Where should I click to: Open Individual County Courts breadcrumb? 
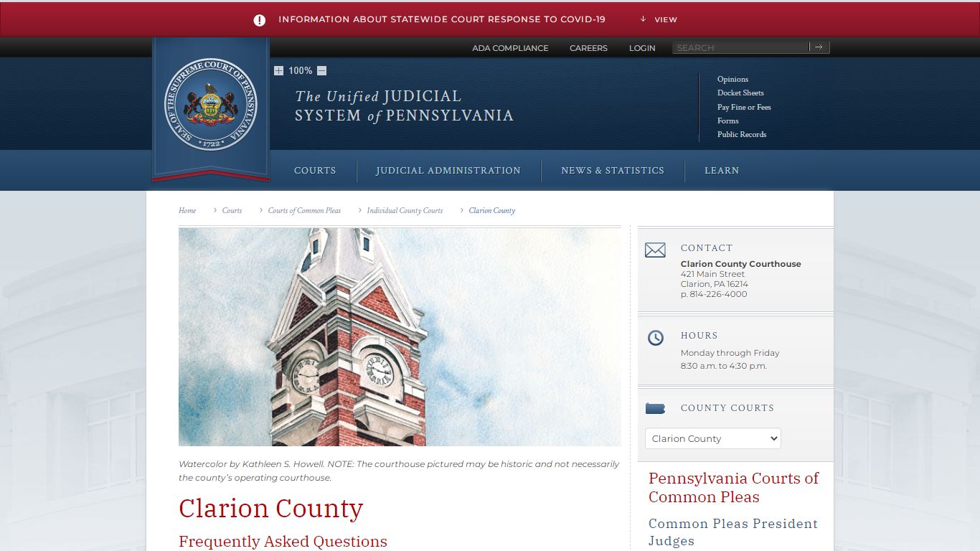coord(405,210)
